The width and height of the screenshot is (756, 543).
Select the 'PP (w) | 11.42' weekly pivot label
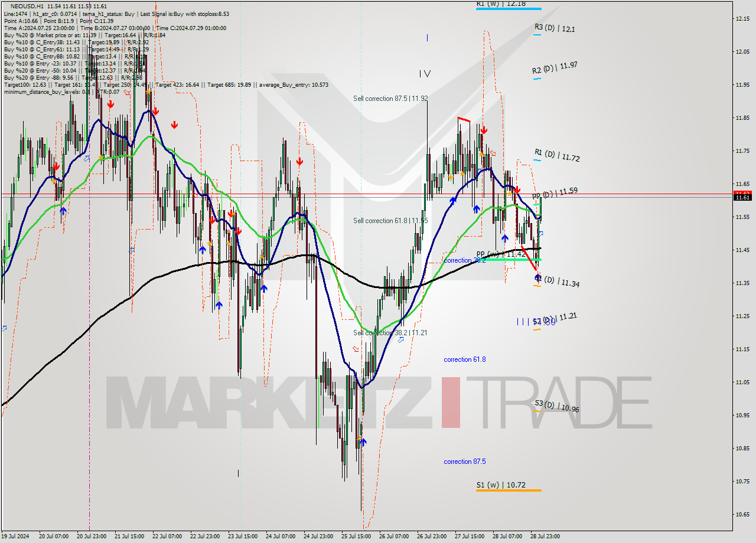point(501,254)
